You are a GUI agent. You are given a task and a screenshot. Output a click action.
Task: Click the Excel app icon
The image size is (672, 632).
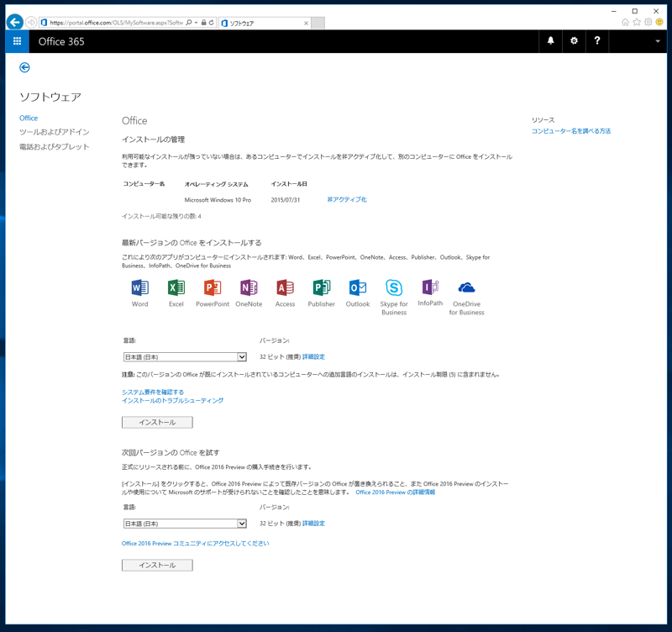click(176, 287)
